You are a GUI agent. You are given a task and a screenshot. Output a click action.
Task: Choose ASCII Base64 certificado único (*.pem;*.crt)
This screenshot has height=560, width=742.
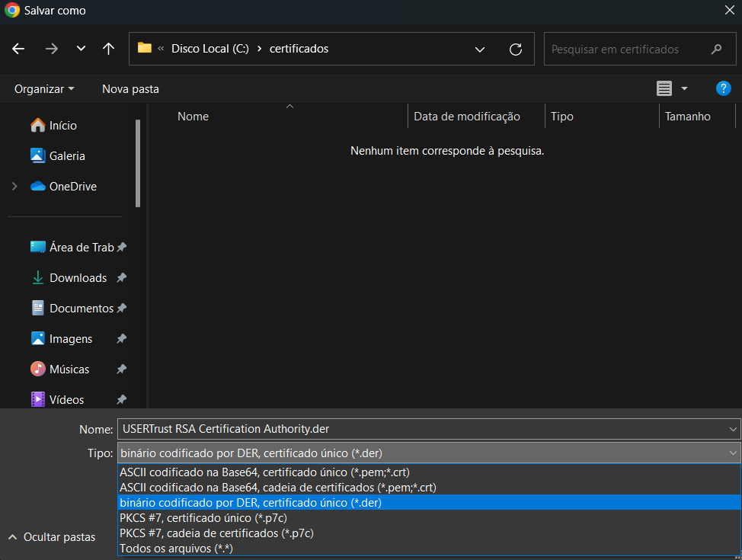[429, 472]
